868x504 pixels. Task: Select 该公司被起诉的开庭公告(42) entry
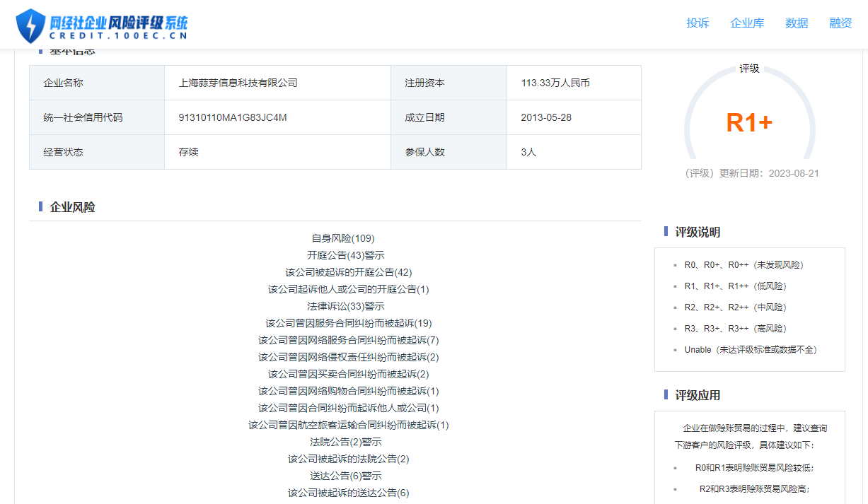349,272
